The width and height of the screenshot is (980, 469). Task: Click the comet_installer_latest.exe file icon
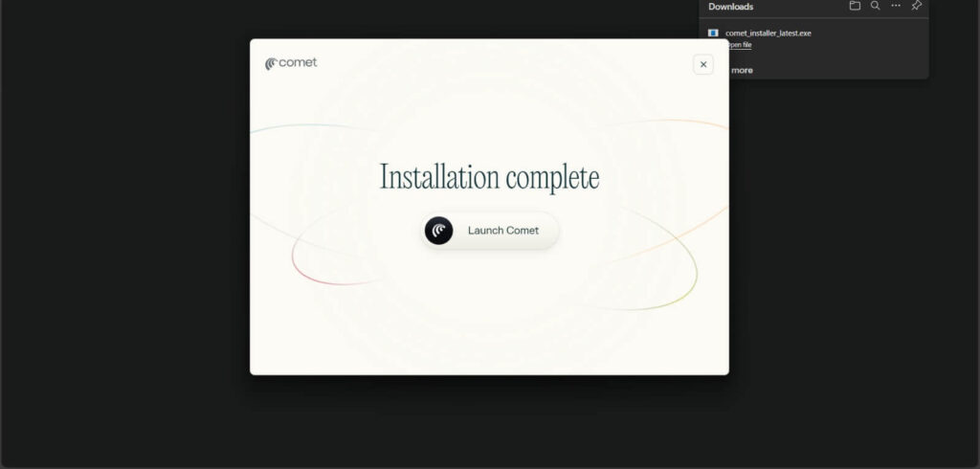[713, 33]
